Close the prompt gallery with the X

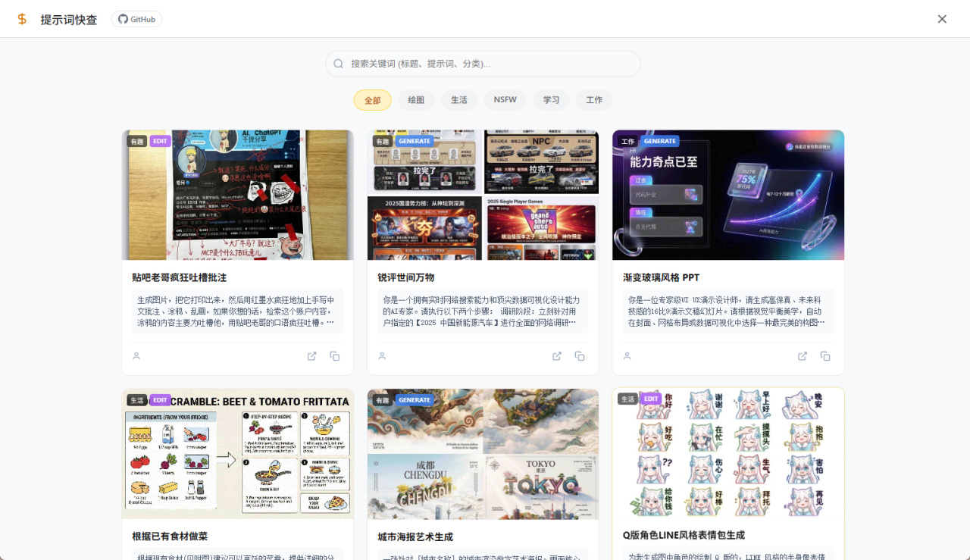pos(942,19)
